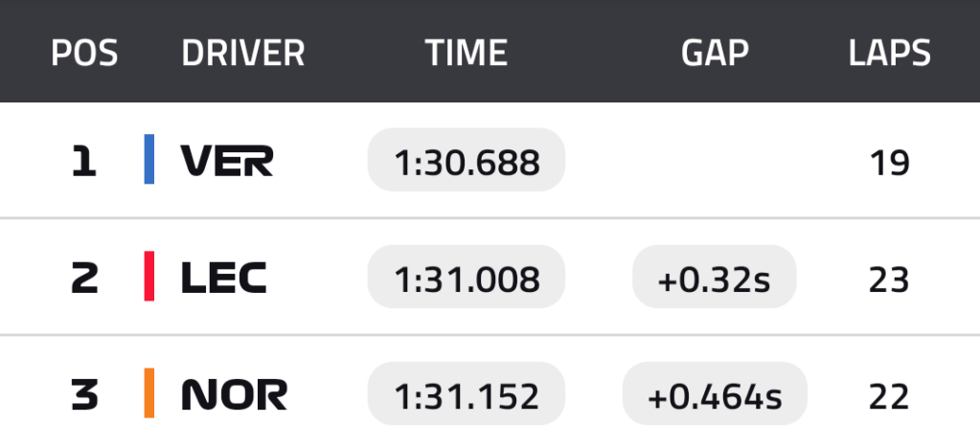980x446 pixels.
Task: Open driver VER's entry
Action: pos(227,161)
